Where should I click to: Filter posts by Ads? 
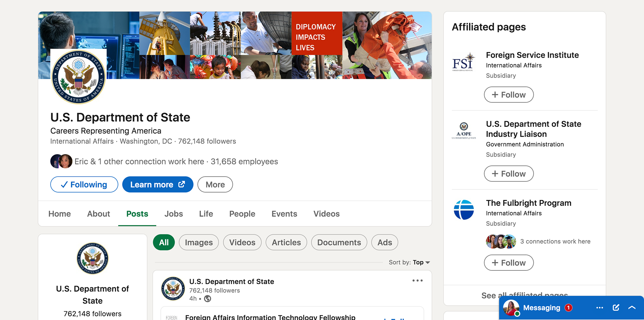click(385, 242)
